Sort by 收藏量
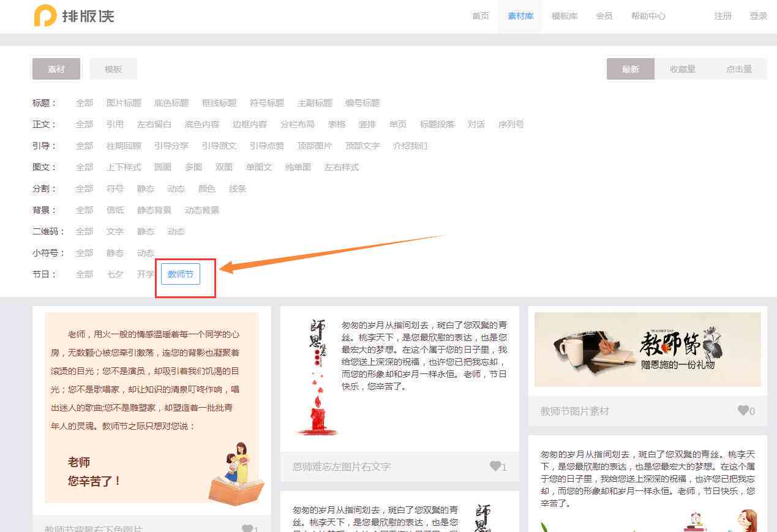This screenshot has height=532, width=777. coord(683,69)
